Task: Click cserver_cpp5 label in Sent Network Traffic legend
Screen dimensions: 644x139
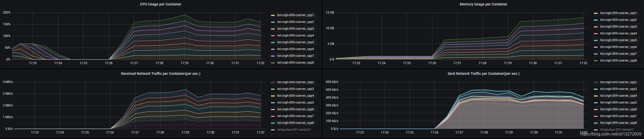Action: 618,102
